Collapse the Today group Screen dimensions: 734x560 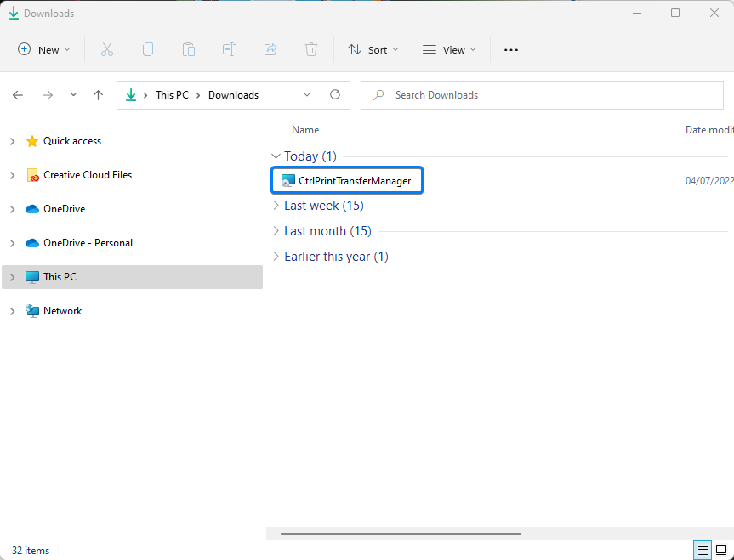[276, 156]
